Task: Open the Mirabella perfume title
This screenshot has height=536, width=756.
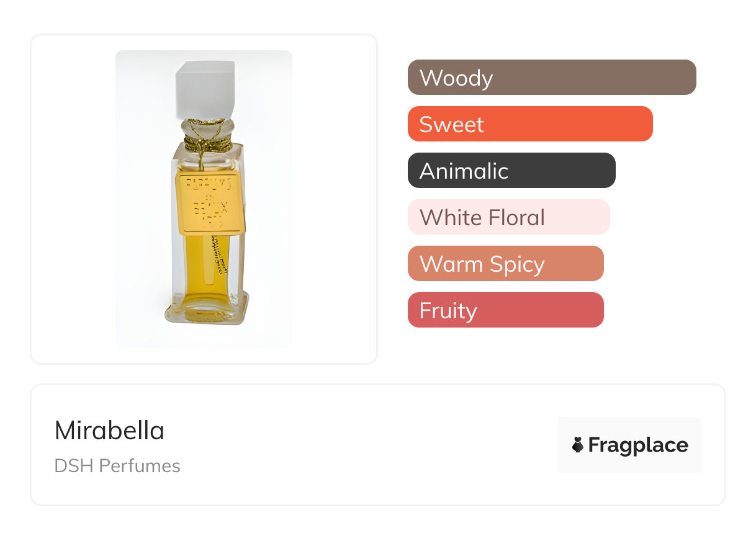Action: click(x=109, y=431)
